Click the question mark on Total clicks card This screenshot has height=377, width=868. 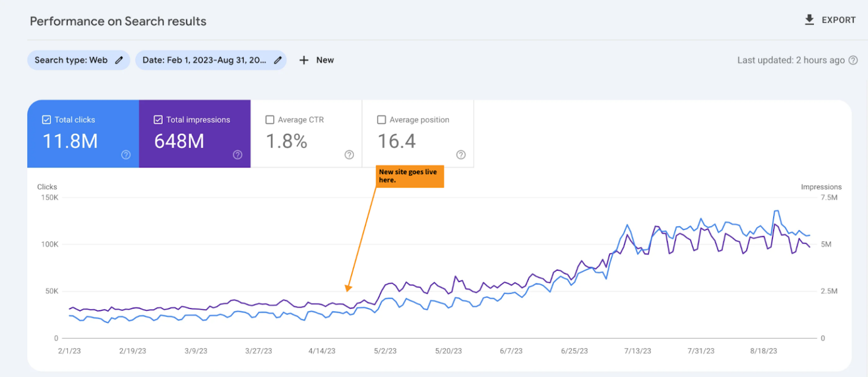click(125, 154)
